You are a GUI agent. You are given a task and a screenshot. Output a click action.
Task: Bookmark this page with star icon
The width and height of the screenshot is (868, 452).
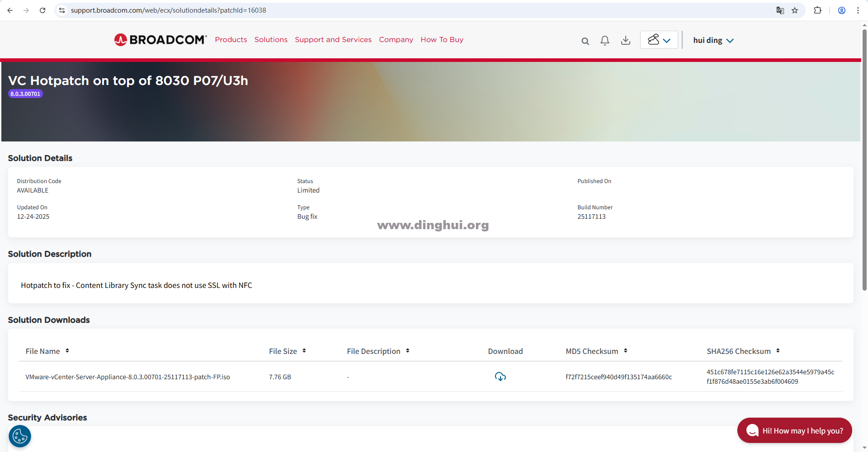[x=795, y=10]
